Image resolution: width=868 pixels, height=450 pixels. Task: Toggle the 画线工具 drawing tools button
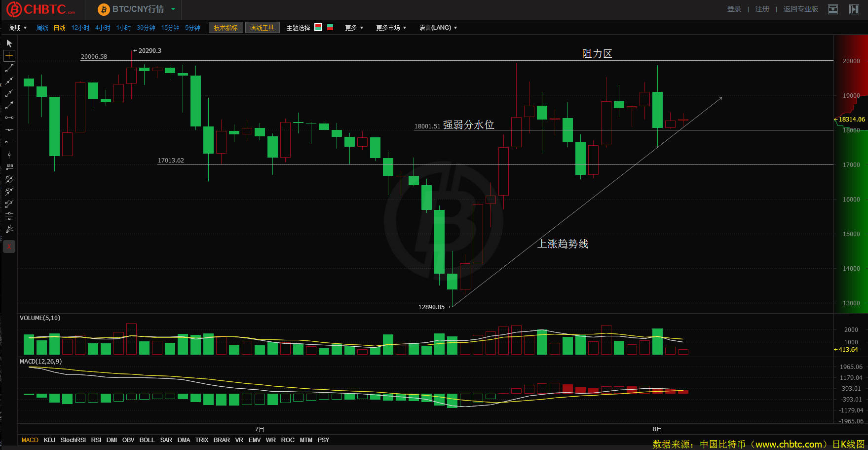pyautogui.click(x=262, y=28)
